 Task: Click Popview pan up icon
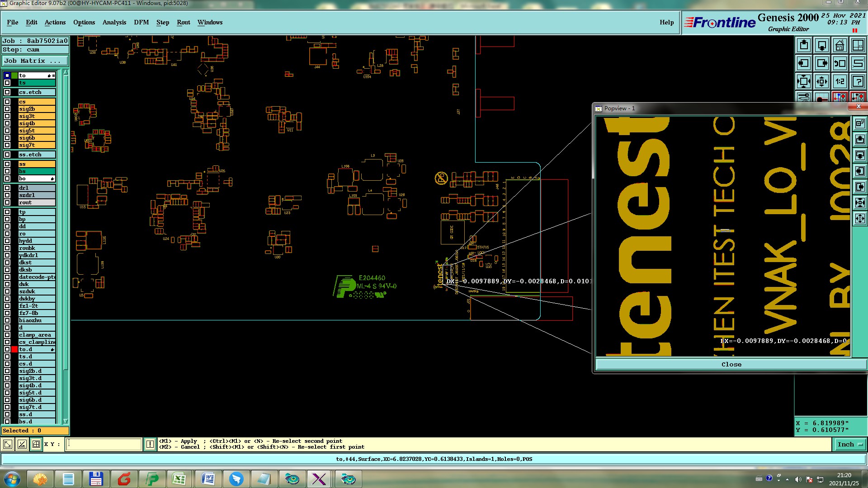pyautogui.click(x=860, y=139)
